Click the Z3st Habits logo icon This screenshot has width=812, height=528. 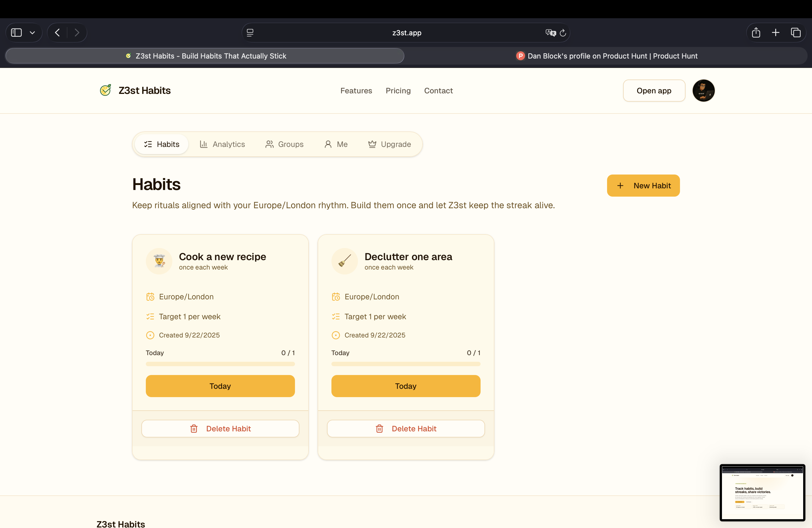(106, 90)
